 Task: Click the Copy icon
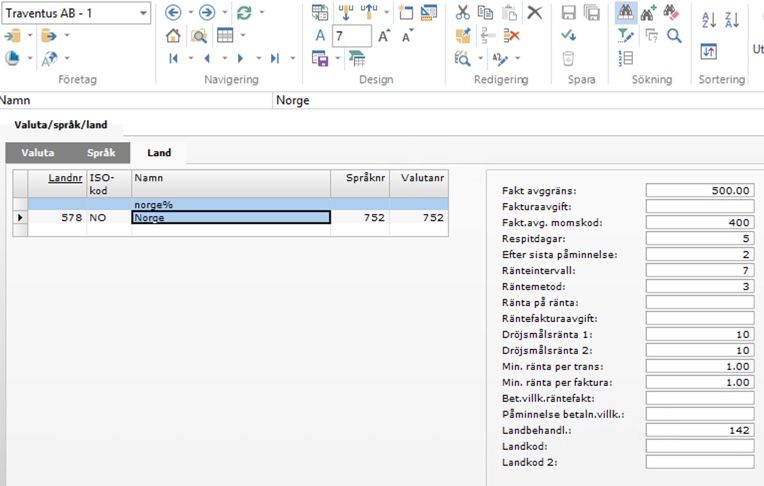(x=485, y=13)
